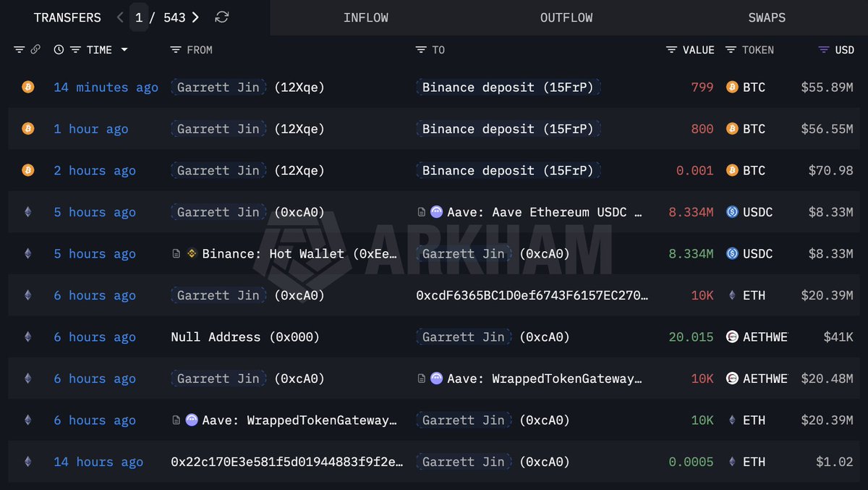The height and width of the screenshot is (490, 868).
Task: Open address 0xcdF6365BC1D0ef6743F6157EC270
Action: [532, 295]
